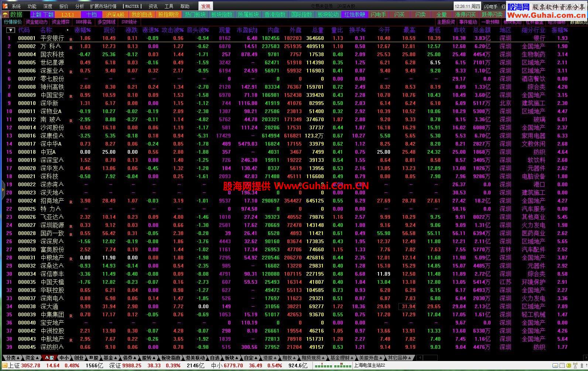Expand the 分类 bottom category tab
Viewport: 588px width, 371px height.
pyautogui.click(x=12, y=358)
